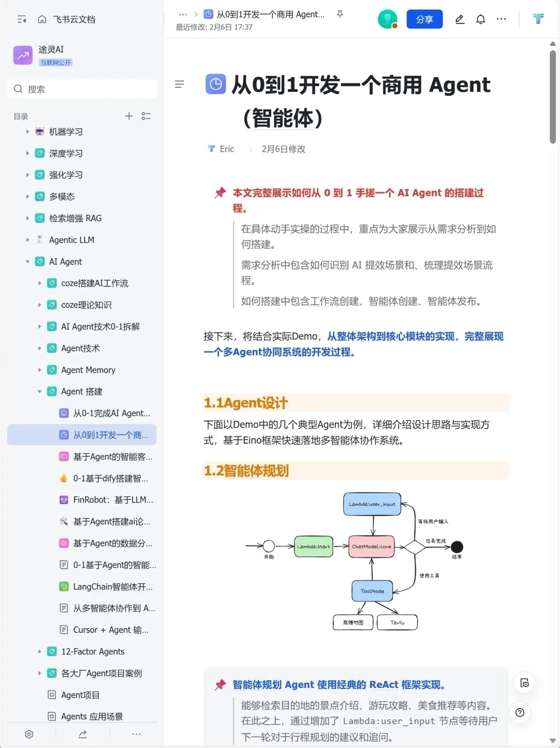This screenshot has height=748, width=560.
Task: Expand the 多模态 tree node
Action: [27, 196]
